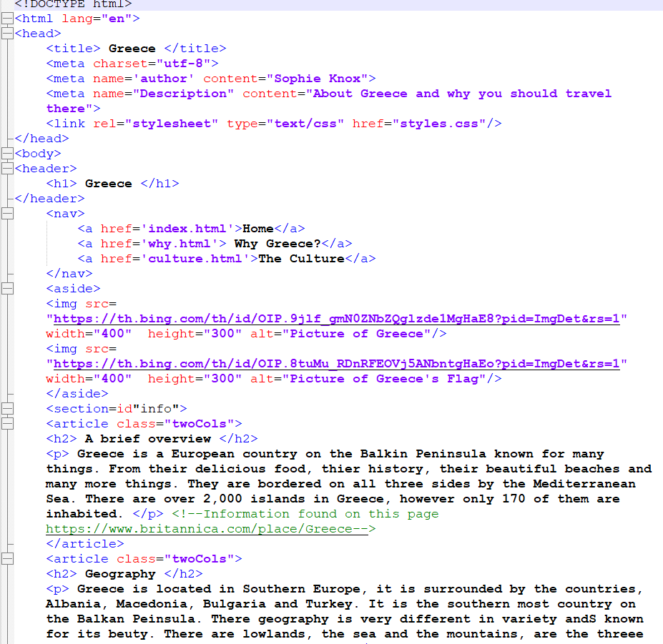Click the DOCTYPE html declaration line

click(x=73, y=4)
